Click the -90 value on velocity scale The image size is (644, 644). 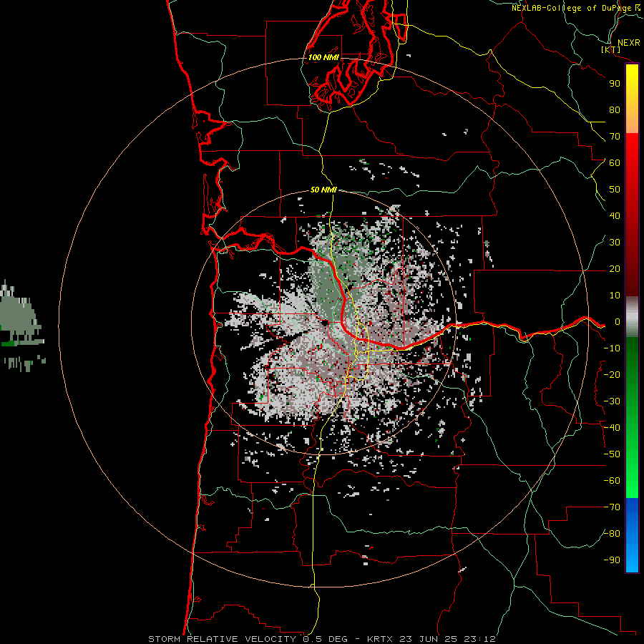[x=612, y=560]
